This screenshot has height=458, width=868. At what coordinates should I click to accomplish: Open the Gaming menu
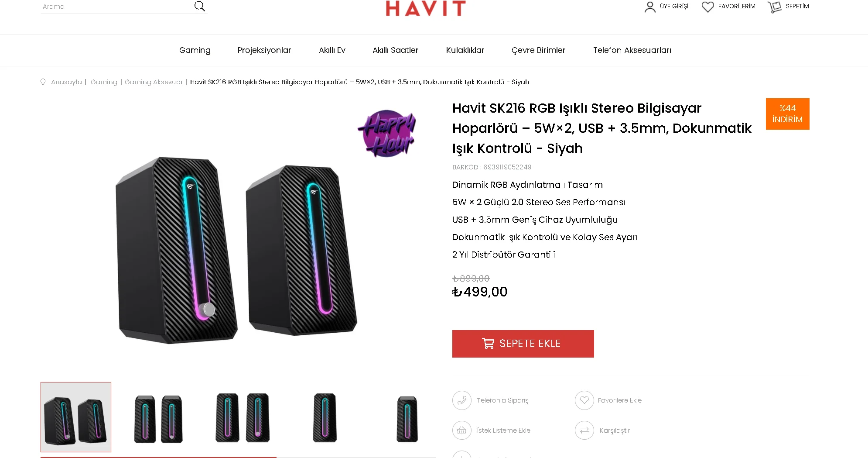point(195,50)
